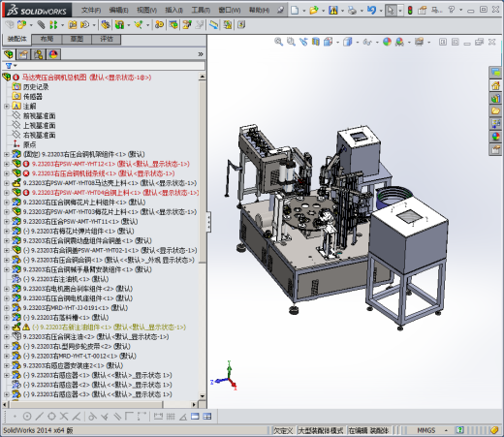
Task: Click the Zoom to Fit magnifier icon
Action: [x=278, y=42]
